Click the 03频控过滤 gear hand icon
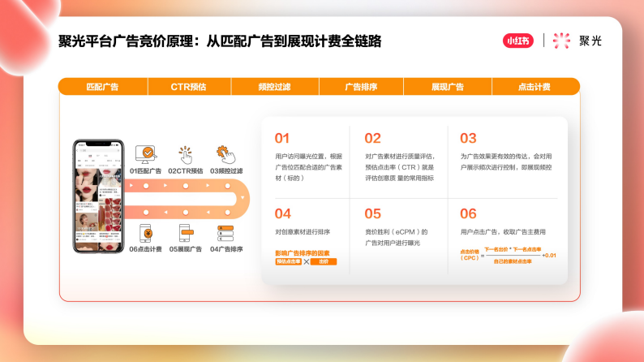Image resolution: width=644 pixels, height=362 pixels. (225, 154)
